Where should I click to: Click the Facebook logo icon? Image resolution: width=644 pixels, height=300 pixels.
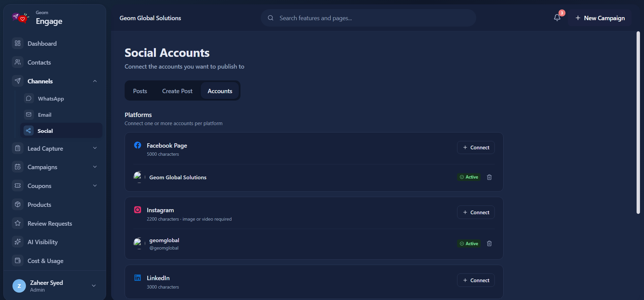(137, 145)
